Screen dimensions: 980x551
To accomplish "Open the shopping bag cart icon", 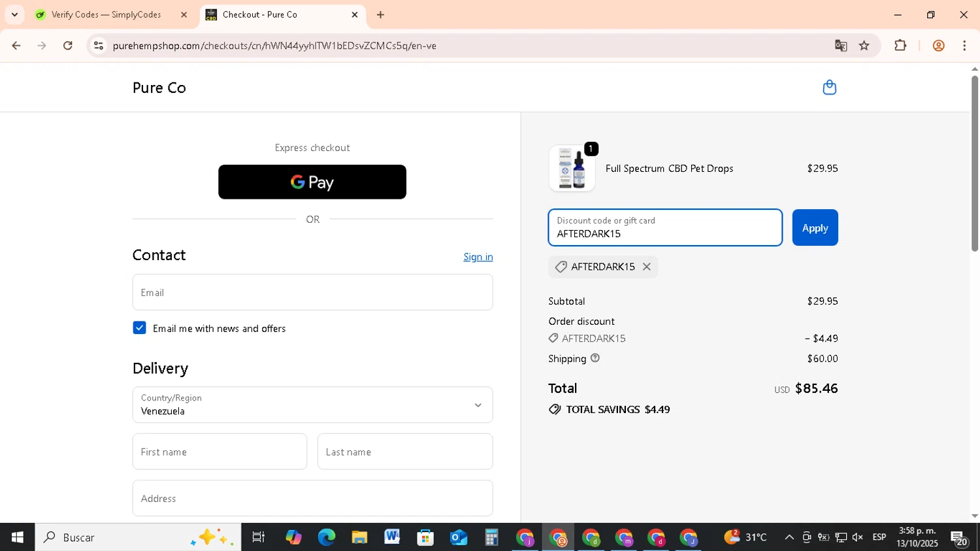I will coord(829,88).
